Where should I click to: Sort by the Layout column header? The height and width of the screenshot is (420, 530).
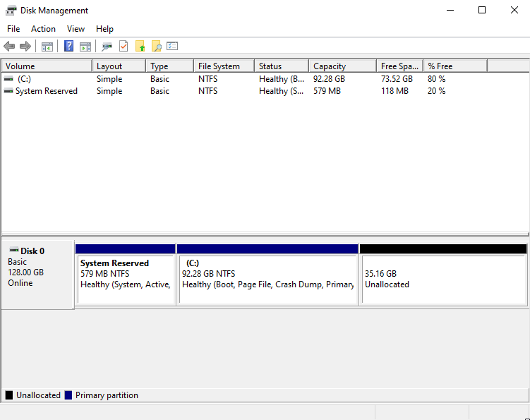coord(119,66)
